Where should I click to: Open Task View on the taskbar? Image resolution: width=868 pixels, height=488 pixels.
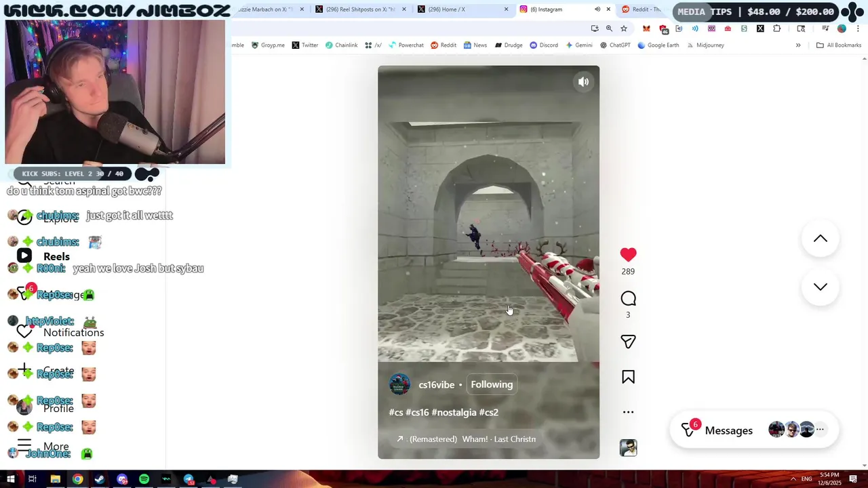32,479
